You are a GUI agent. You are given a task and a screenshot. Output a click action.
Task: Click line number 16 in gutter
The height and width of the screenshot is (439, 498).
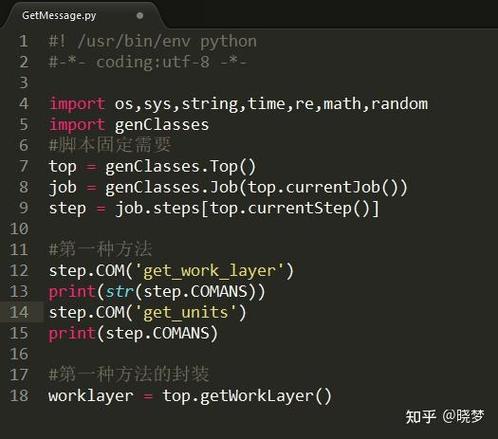pos(19,354)
